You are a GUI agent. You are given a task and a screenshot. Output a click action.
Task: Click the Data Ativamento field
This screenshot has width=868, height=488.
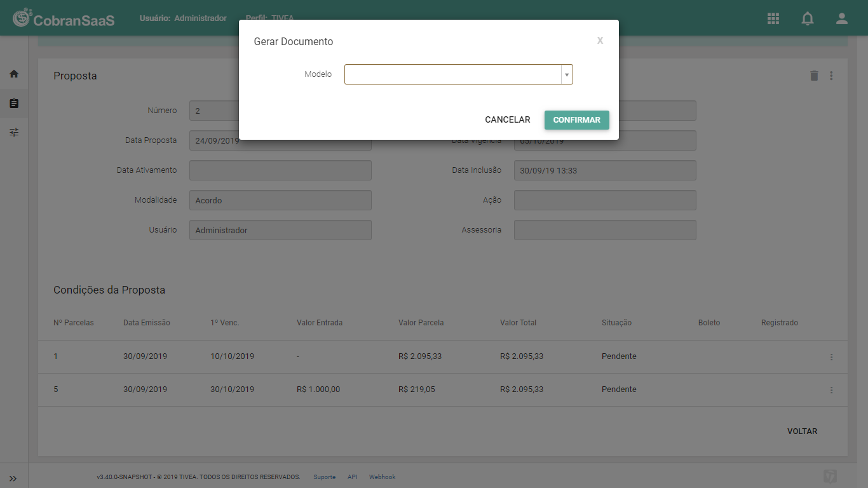point(280,170)
